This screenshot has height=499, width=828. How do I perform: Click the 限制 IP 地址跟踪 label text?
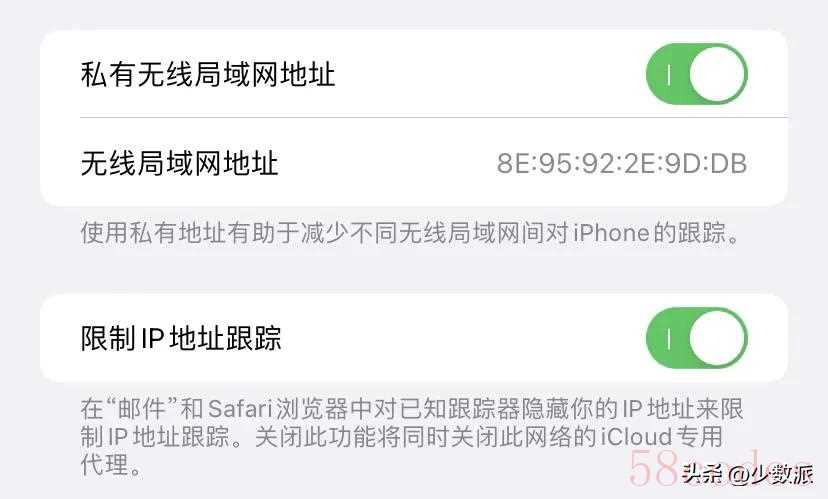[x=181, y=338]
